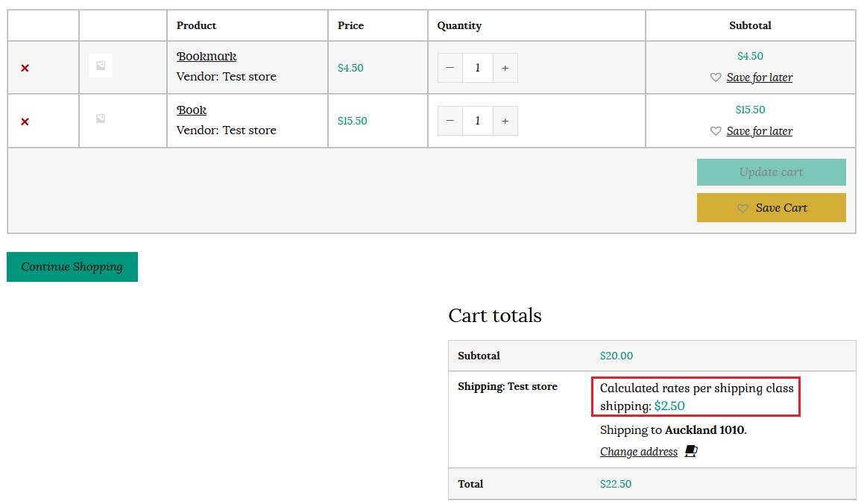Select the $20.00 cart subtotal value

coord(617,356)
